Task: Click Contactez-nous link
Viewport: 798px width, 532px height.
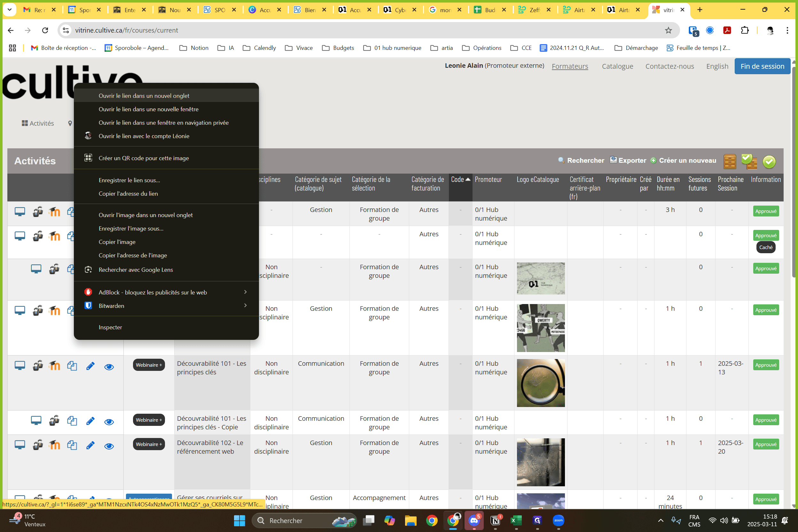Action: [x=669, y=66]
